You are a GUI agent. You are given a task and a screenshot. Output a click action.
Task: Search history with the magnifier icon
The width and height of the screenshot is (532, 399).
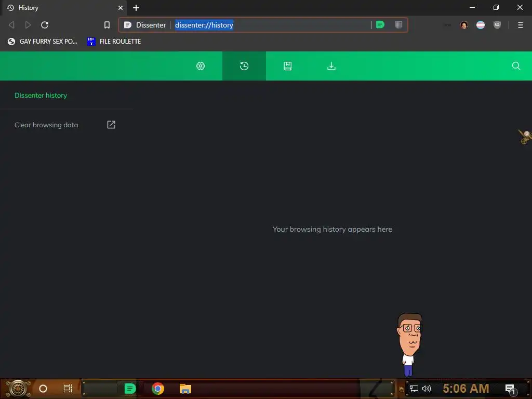coord(516,66)
